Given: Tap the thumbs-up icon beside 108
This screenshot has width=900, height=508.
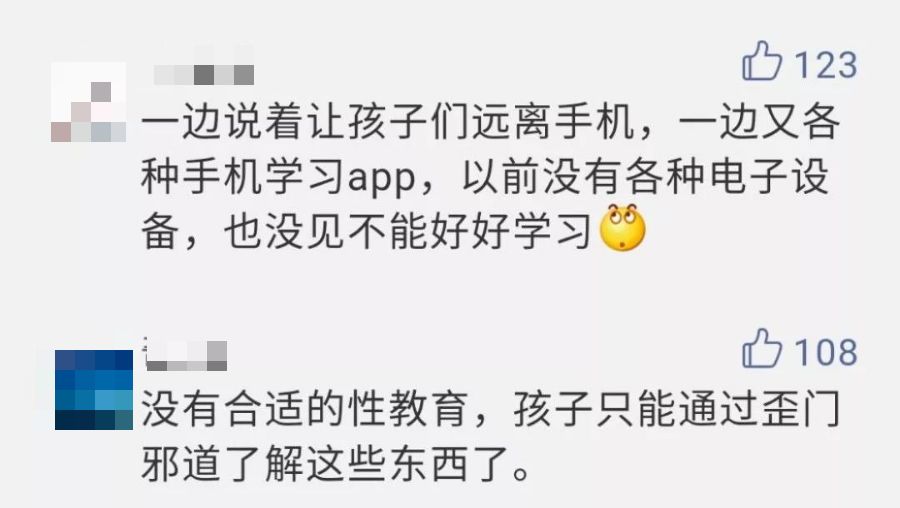Looking at the screenshot, I should pyautogui.click(x=762, y=348).
